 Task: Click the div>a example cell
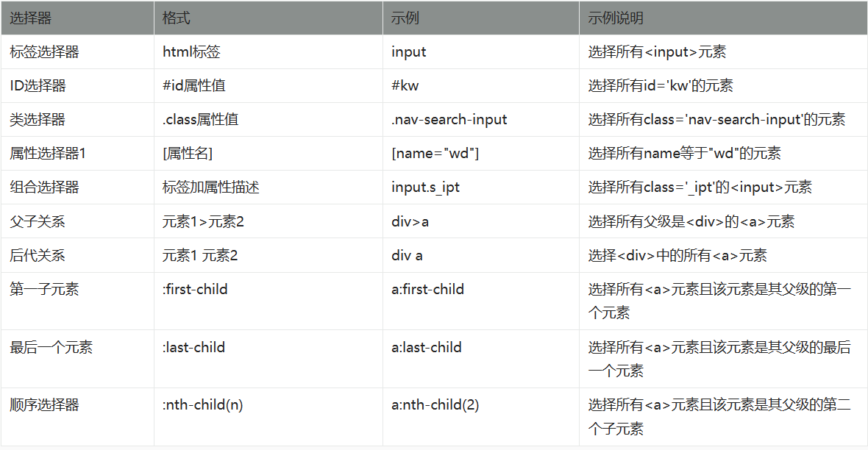(410, 221)
